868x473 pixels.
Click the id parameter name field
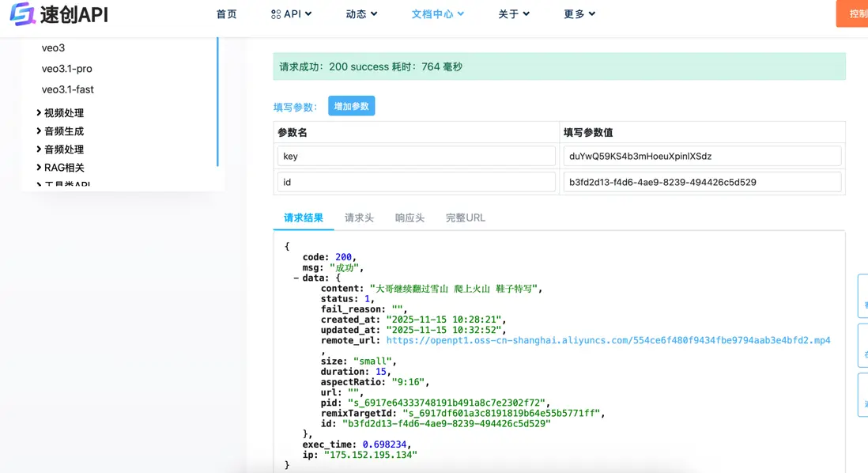pos(417,182)
